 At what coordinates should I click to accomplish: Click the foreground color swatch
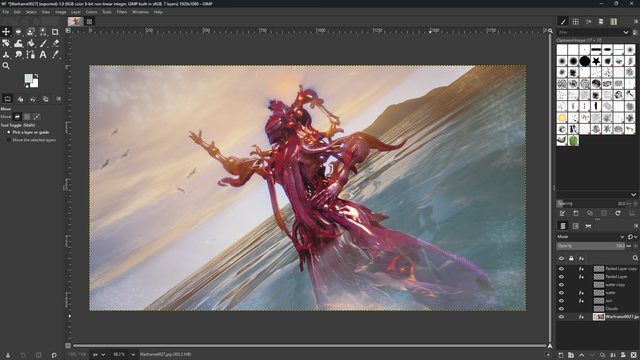point(29,78)
